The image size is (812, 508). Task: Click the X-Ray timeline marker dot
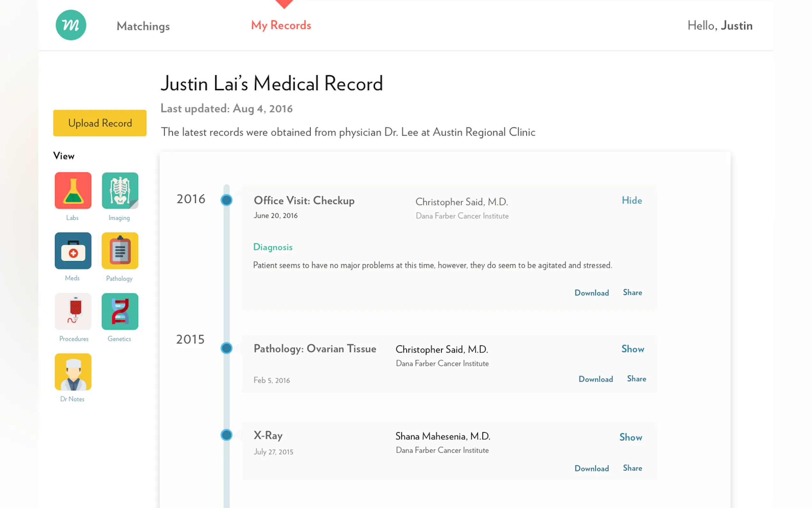[x=227, y=435]
